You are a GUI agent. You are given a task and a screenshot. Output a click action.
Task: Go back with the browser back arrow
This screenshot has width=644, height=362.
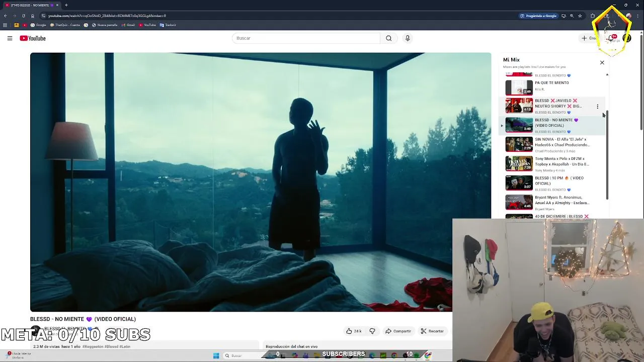[6, 16]
